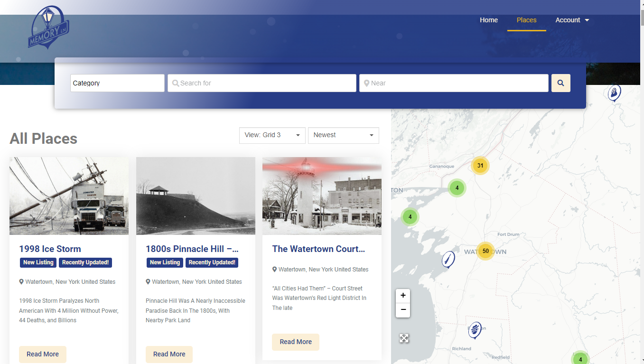
Task: Zoom out on the map
Action: coord(403,310)
